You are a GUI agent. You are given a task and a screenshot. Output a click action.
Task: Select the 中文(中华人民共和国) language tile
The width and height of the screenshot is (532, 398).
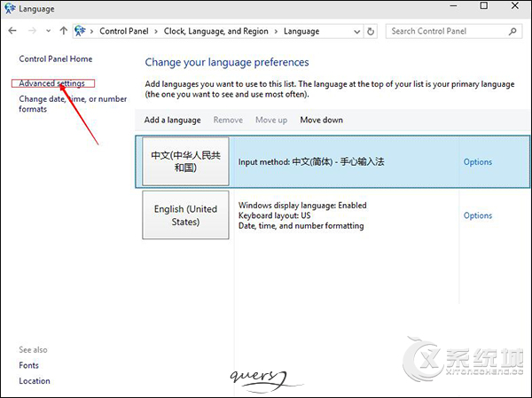(185, 161)
